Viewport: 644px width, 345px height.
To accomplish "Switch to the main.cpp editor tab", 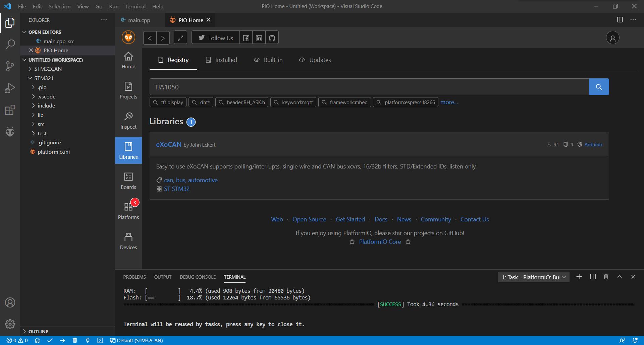I will point(140,20).
